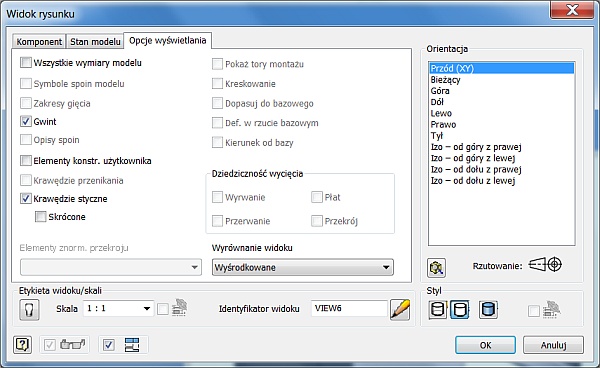Viewport: 600px width, 368px height.
Task: Tick the Kreskowanie checkbox
Action: [x=217, y=83]
